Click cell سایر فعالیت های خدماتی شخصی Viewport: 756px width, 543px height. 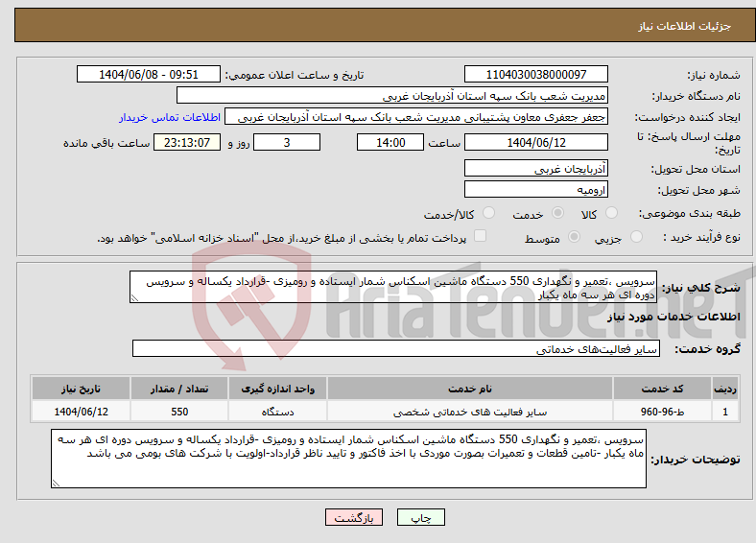point(470,412)
